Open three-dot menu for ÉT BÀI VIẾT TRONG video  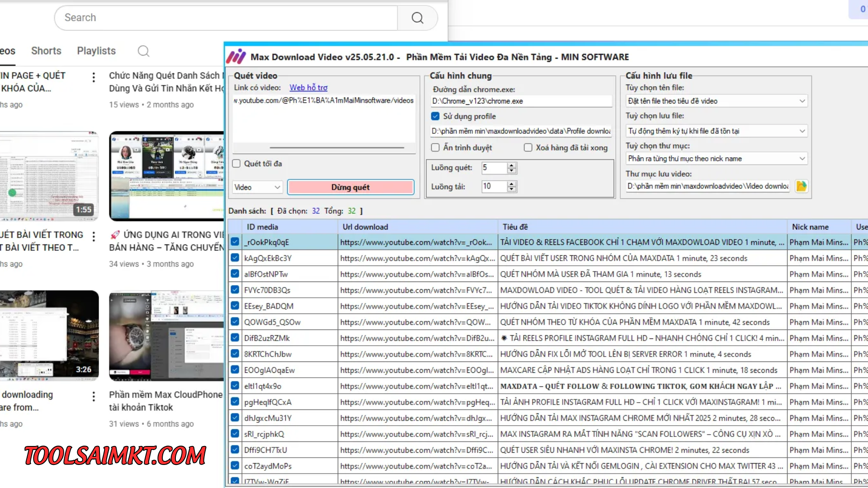tap(94, 236)
